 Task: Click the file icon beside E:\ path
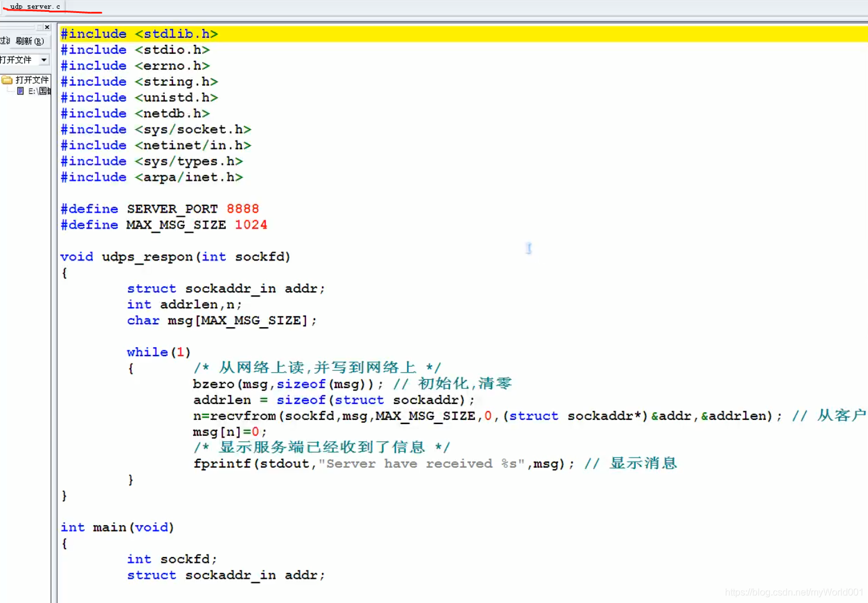tap(21, 91)
